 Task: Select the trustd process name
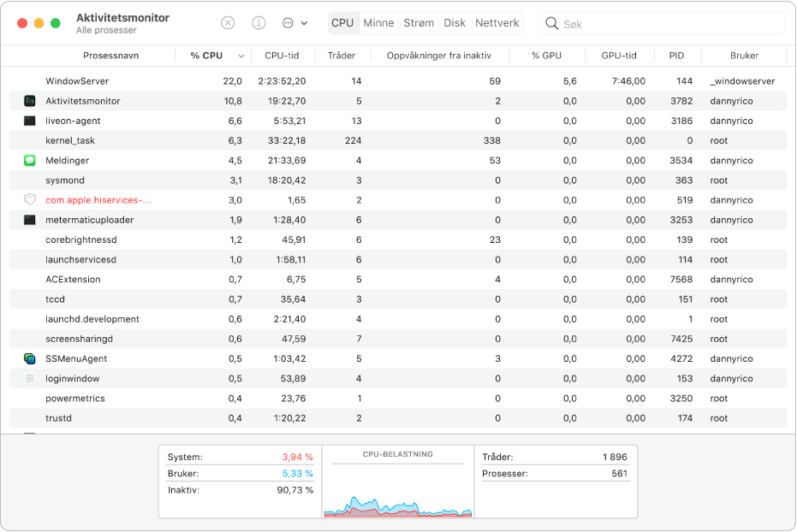[x=58, y=418]
